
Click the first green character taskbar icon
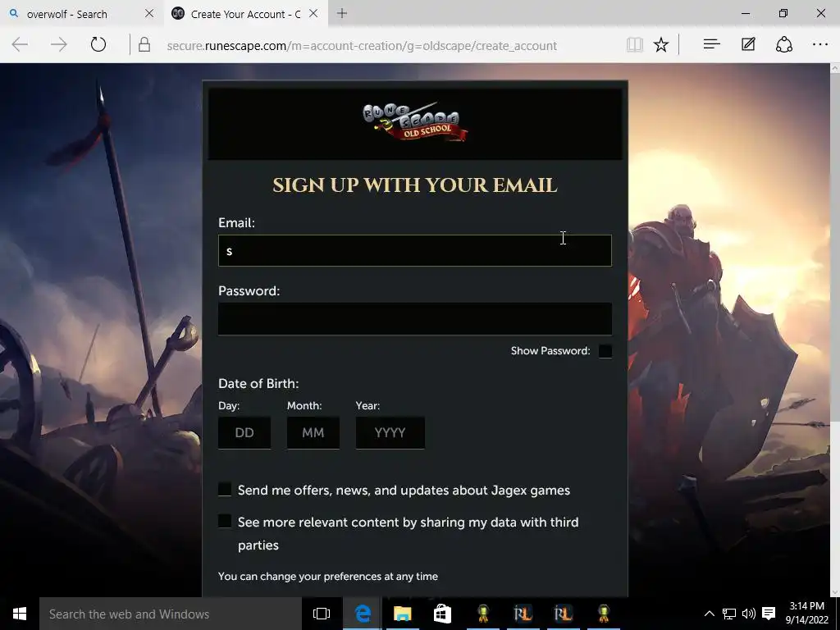482,614
